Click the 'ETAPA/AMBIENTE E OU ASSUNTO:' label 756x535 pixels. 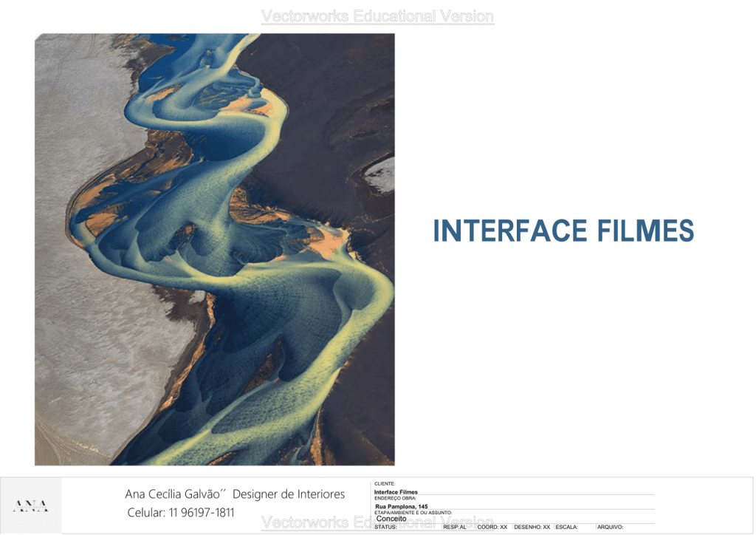[x=413, y=512]
